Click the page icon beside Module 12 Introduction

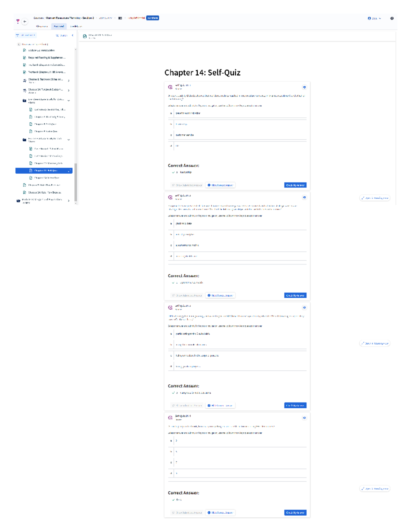click(24, 50)
